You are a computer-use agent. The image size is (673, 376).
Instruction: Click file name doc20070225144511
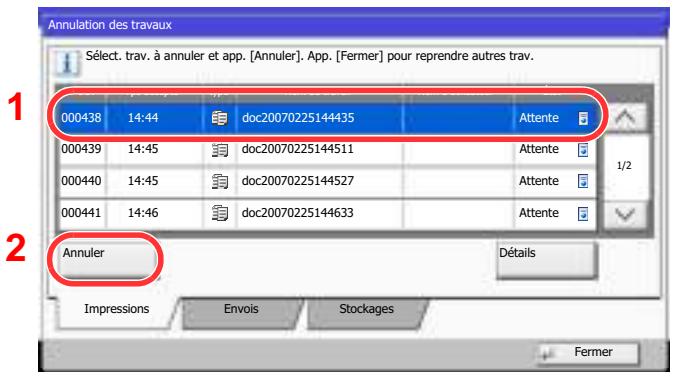pyautogui.click(x=297, y=149)
